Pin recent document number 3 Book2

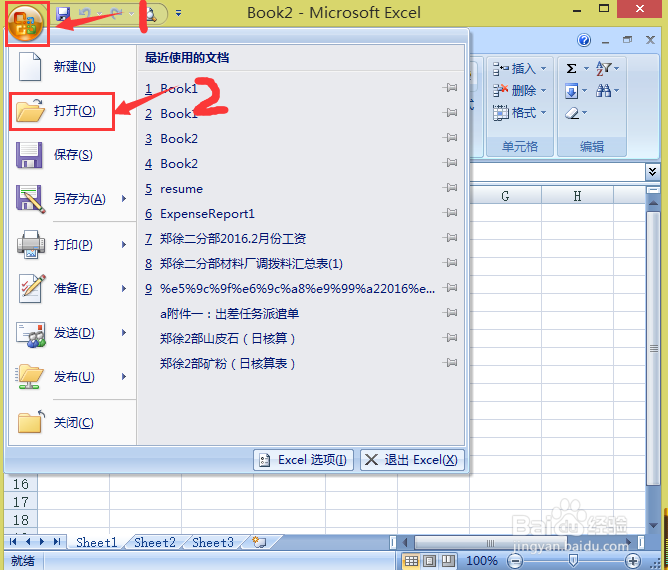[450, 138]
